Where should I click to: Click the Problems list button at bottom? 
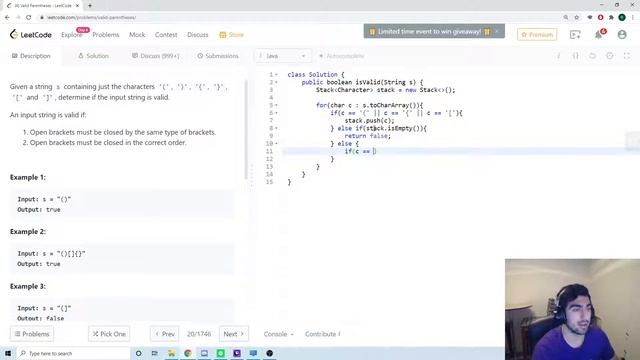pyautogui.click(x=32, y=334)
